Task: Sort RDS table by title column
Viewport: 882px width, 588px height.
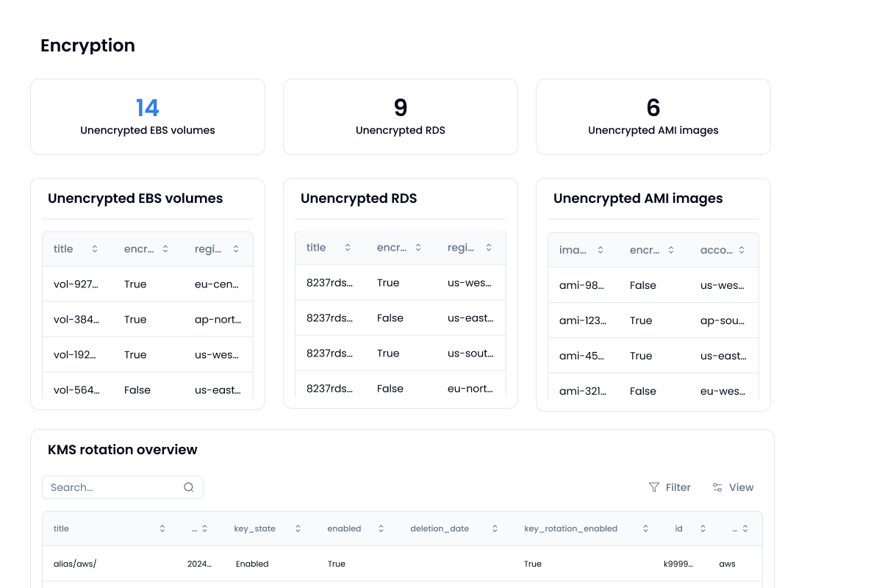Action: coord(348,248)
